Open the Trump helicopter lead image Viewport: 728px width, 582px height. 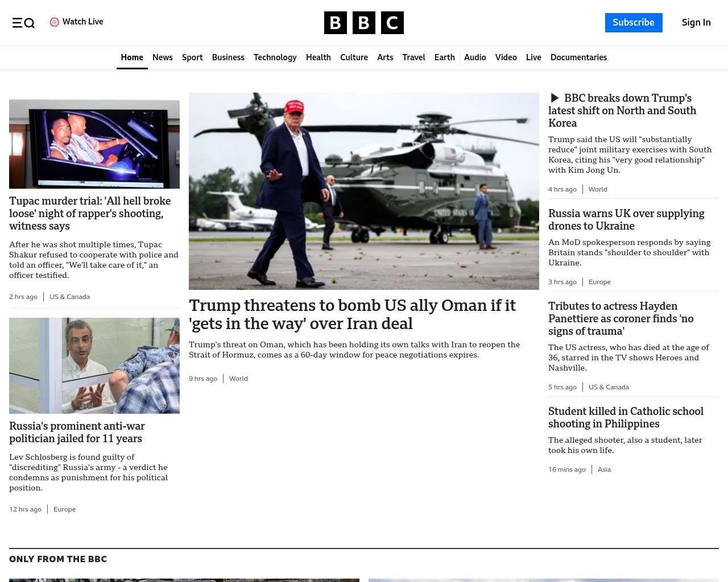click(x=364, y=191)
